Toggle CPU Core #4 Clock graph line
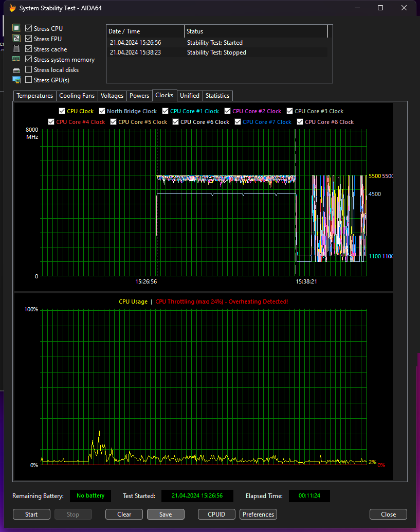The image size is (420, 532). [x=51, y=122]
